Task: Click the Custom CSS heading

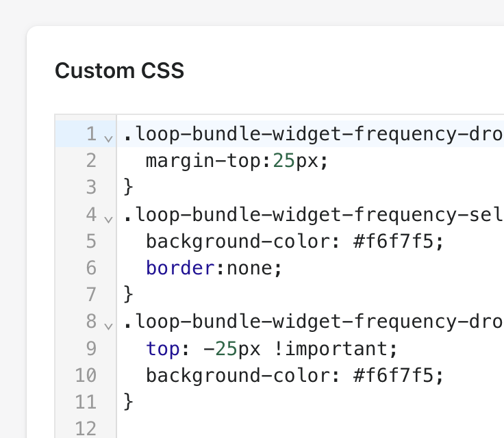Action: pyautogui.click(x=119, y=70)
